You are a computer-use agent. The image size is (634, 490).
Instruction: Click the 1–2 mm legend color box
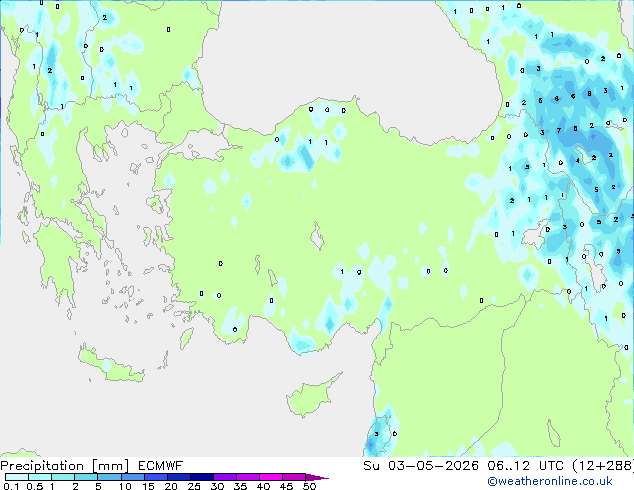(63, 477)
